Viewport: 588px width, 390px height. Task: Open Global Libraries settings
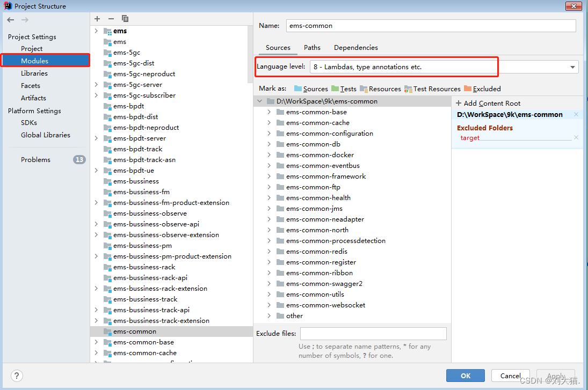coord(45,135)
